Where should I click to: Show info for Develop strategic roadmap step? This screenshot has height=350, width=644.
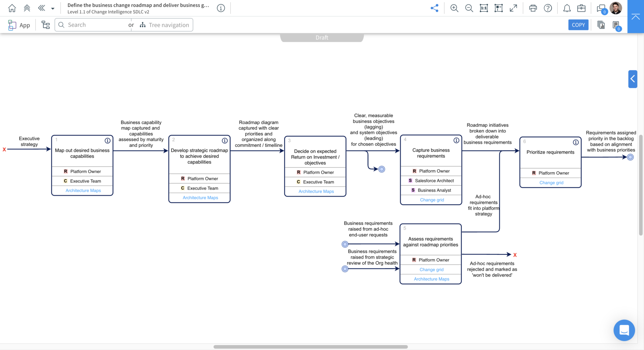(x=224, y=140)
